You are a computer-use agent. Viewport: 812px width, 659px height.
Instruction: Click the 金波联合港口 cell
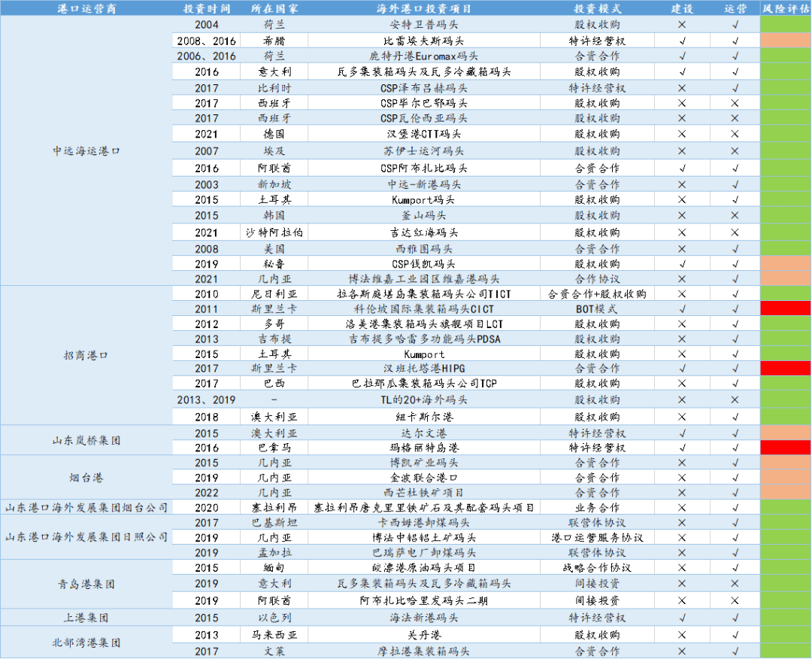[x=424, y=478]
